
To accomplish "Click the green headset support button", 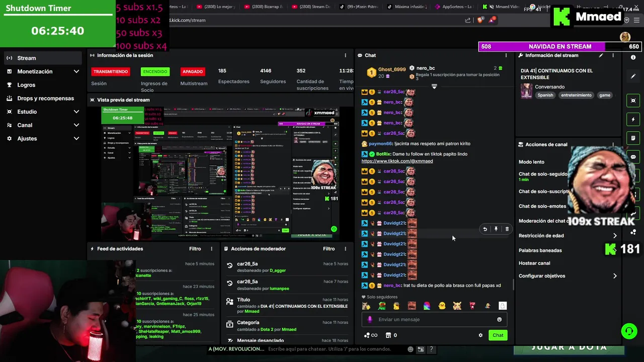I will point(629,331).
